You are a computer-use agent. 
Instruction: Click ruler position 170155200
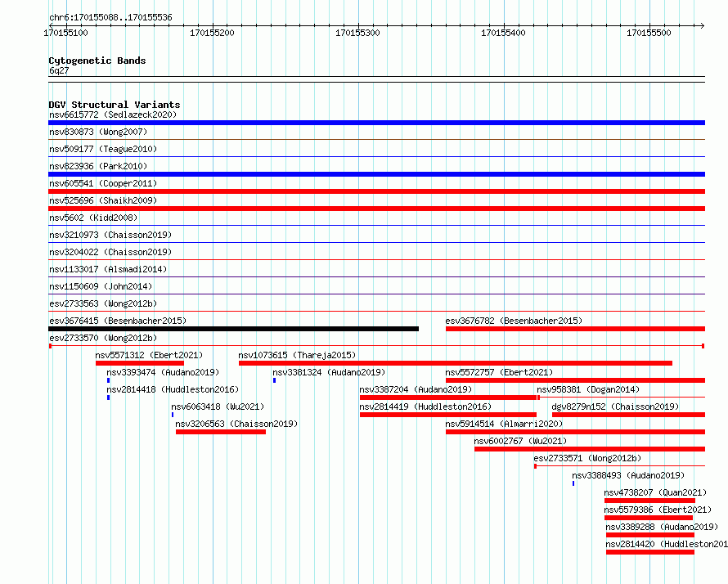tap(212, 33)
